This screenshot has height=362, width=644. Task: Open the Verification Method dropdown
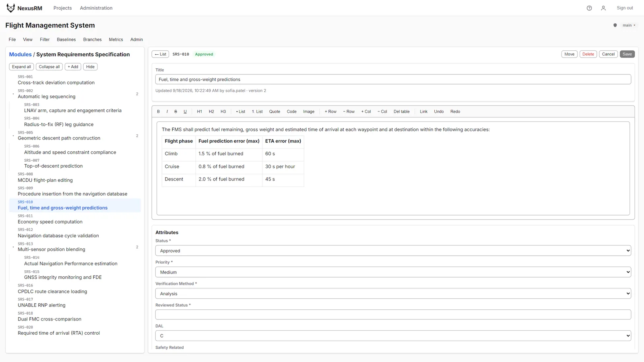point(393,294)
